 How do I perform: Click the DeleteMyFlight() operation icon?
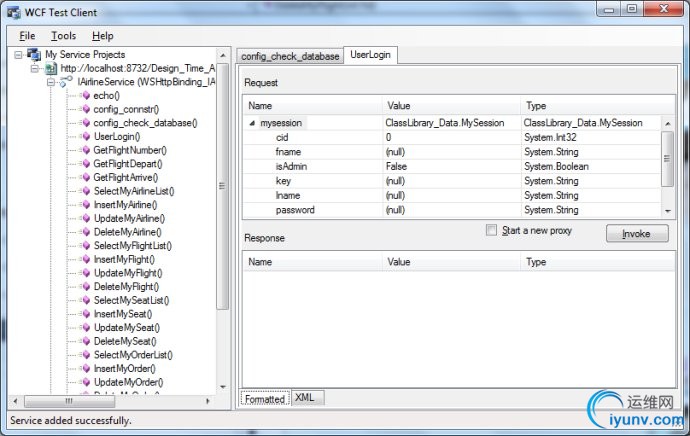[86, 286]
